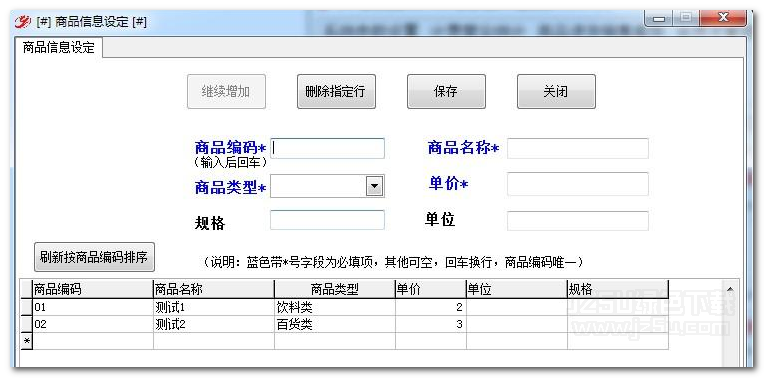The image size is (764, 378).
Task: Click 刷新按商品编码排序 button
Action: tap(94, 257)
